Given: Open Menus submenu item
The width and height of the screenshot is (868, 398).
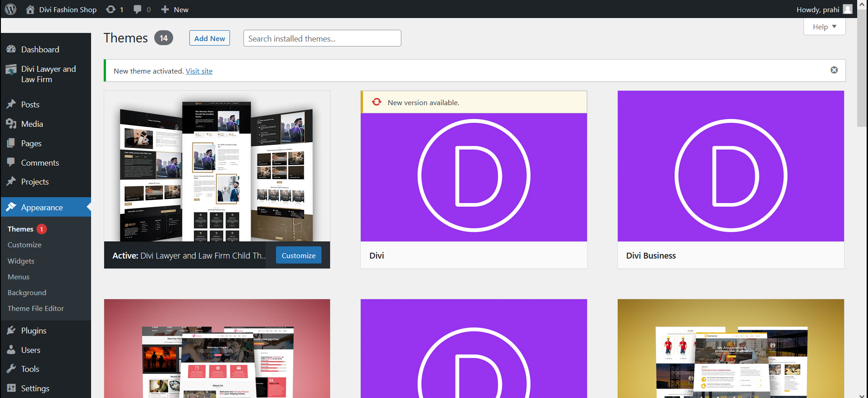Looking at the screenshot, I should [18, 277].
